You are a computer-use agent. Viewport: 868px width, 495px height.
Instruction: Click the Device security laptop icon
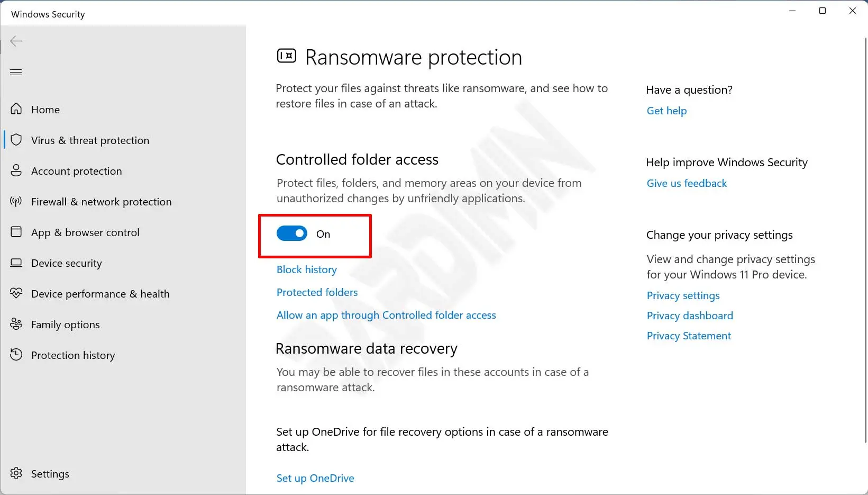16,263
